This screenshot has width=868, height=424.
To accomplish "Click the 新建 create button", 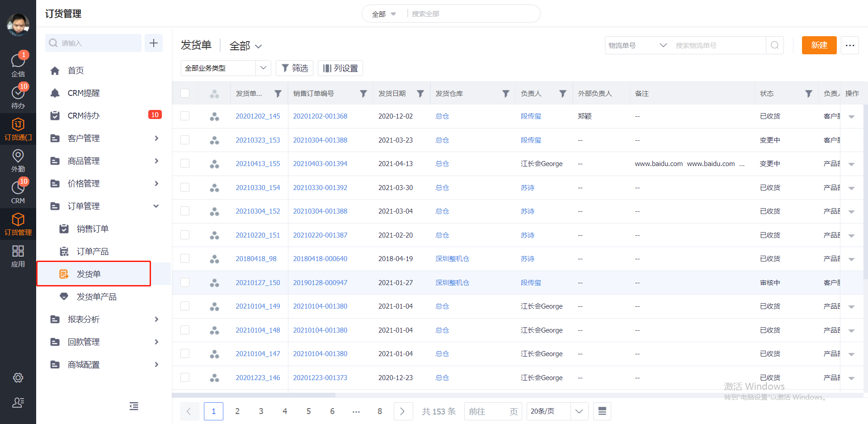I will (819, 45).
